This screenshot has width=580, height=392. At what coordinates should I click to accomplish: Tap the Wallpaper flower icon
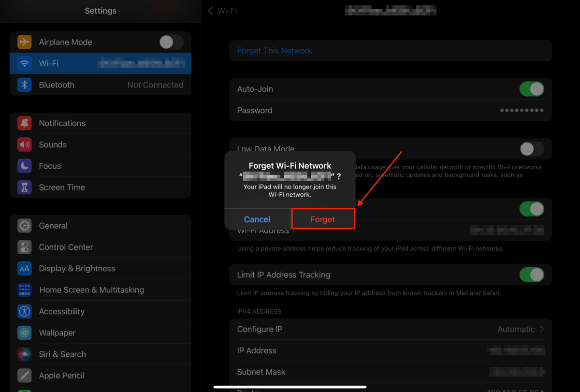tap(25, 333)
